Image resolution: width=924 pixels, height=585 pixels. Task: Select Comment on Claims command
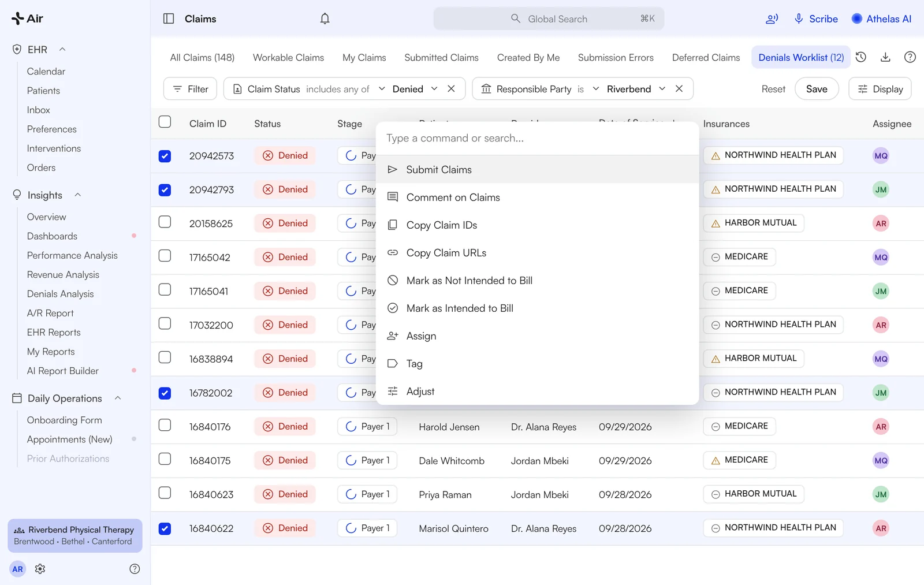[537, 198]
